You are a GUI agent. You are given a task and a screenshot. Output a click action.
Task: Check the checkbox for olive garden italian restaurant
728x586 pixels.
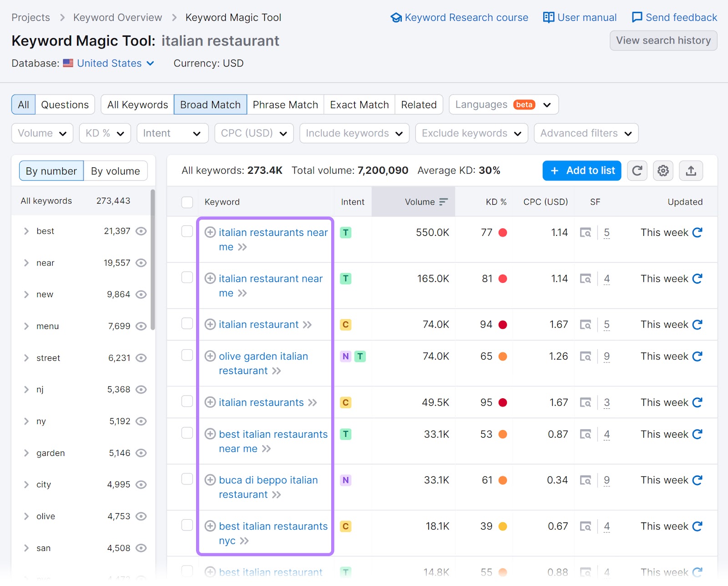point(187,355)
